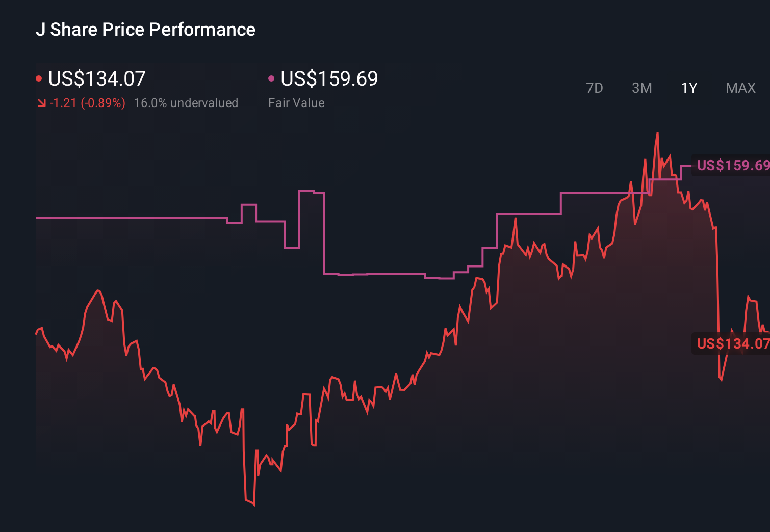
Task: Select the 1Y time range
Action: 688,88
